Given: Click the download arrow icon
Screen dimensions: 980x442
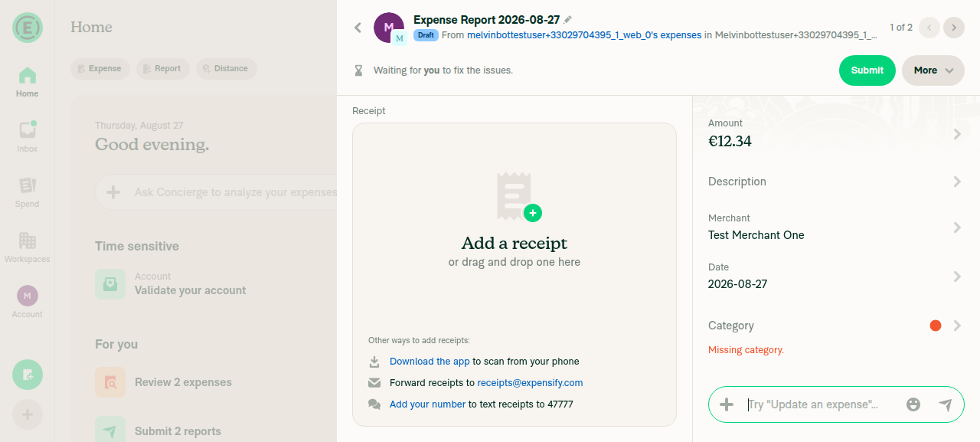Looking at the screenshot, I should tap(374, 362).
